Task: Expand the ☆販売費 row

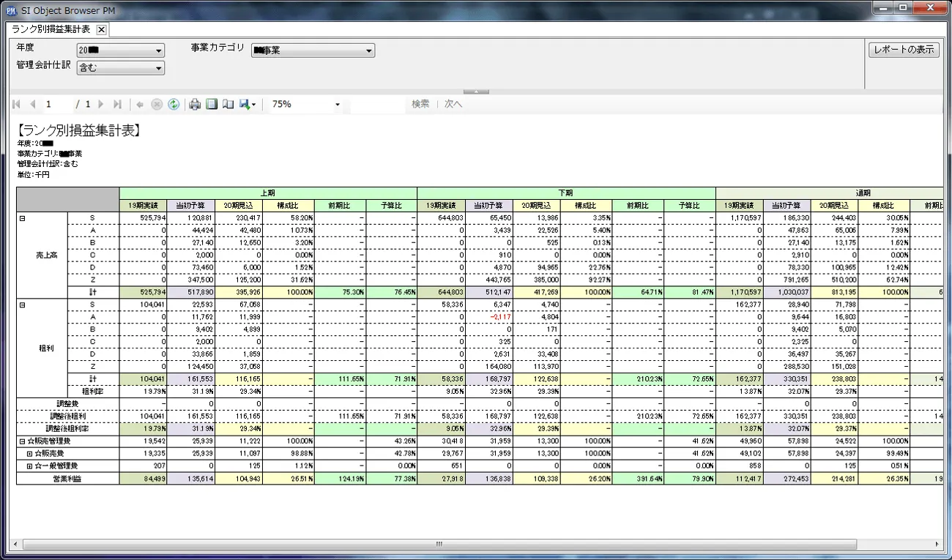Action: [x=30, y=454]
